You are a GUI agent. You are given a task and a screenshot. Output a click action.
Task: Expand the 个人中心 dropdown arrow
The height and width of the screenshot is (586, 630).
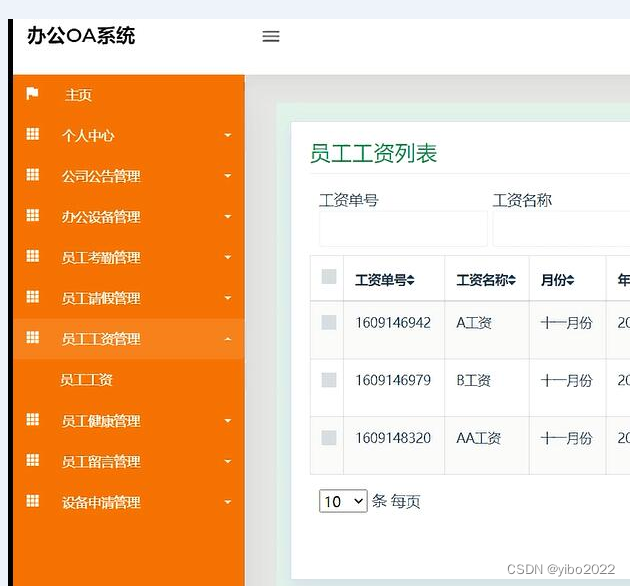(x=228, y=135)
